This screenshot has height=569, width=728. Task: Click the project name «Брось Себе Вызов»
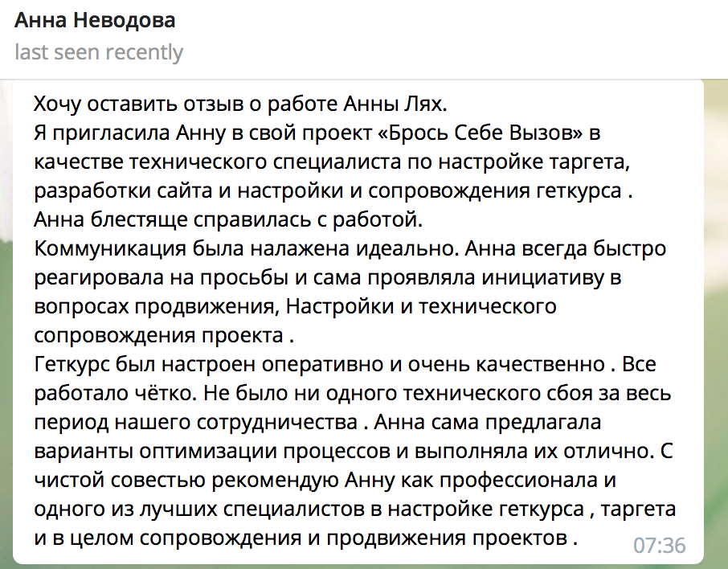tap(481, 133)
